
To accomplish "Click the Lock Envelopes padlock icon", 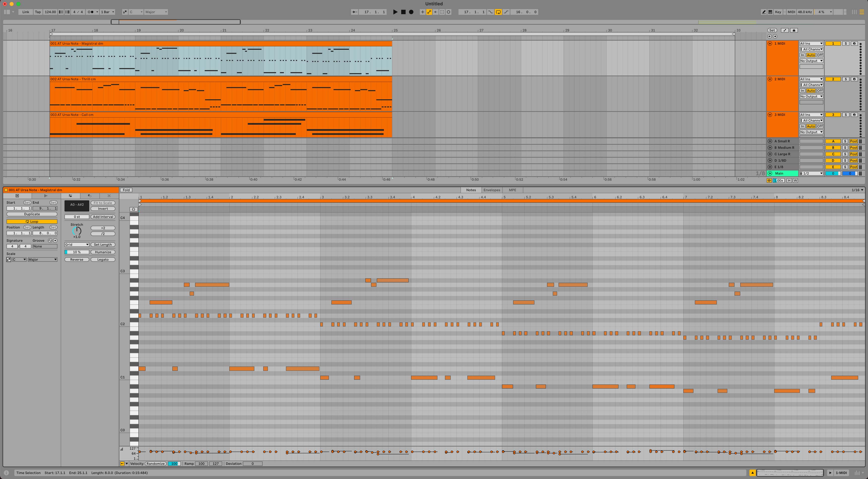I will click(794, 30).
